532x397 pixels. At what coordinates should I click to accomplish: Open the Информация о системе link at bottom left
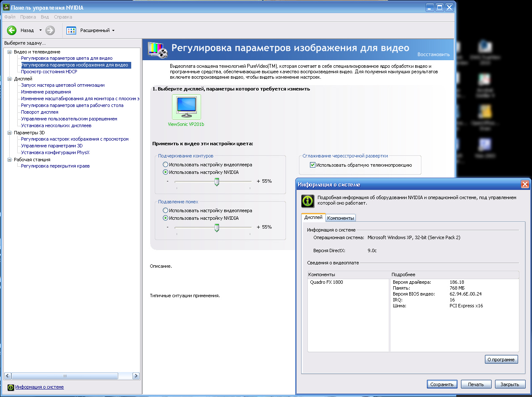click(40, 387)
